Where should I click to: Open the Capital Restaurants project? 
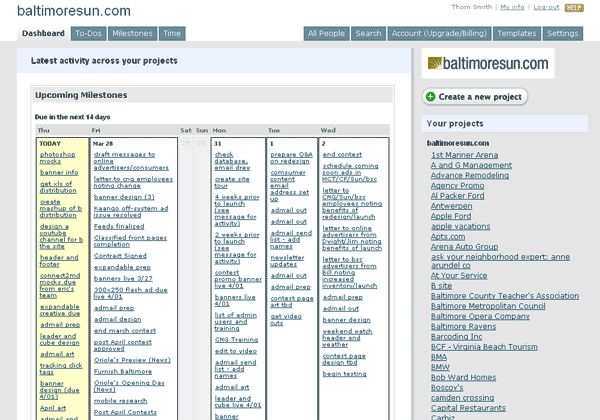(468, 408)
